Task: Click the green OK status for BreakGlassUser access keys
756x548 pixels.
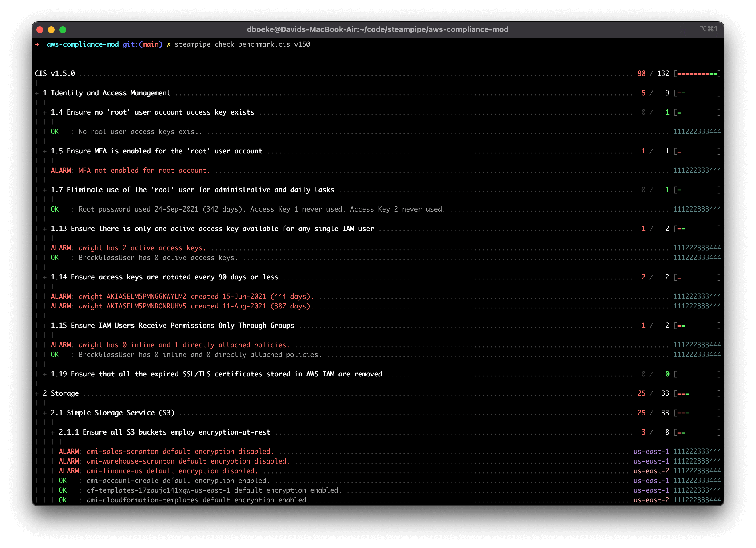Action: 55,258
